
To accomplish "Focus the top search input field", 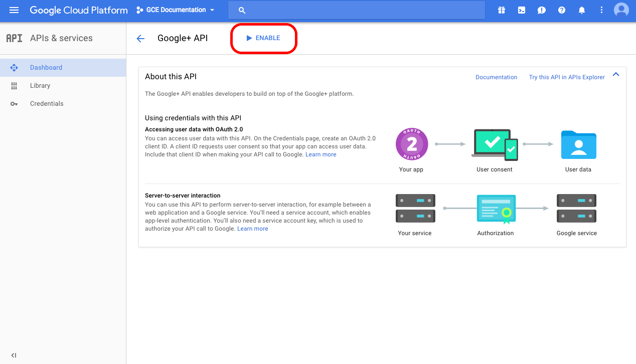I will click(x=357, y=10).
